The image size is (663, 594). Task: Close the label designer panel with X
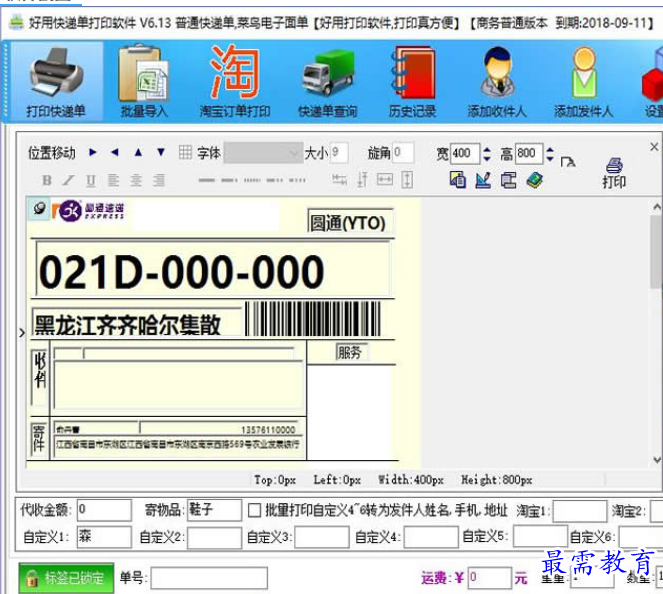coord(654,147)
